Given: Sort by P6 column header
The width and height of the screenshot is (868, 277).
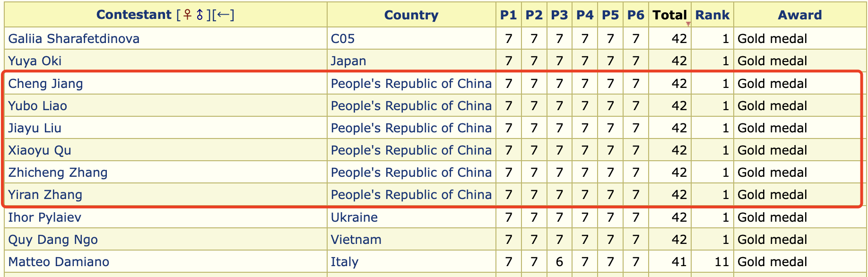Looking at the screenshot, I should coord(635,16).
